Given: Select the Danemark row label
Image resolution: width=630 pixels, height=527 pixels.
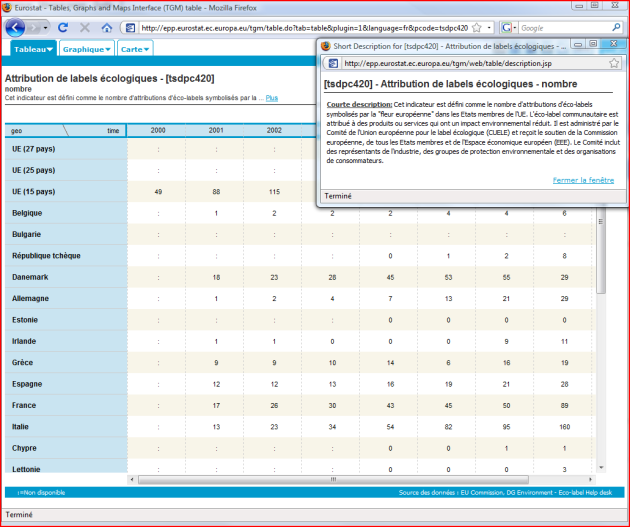Looking at the screenshot, I should coord(30,277).
